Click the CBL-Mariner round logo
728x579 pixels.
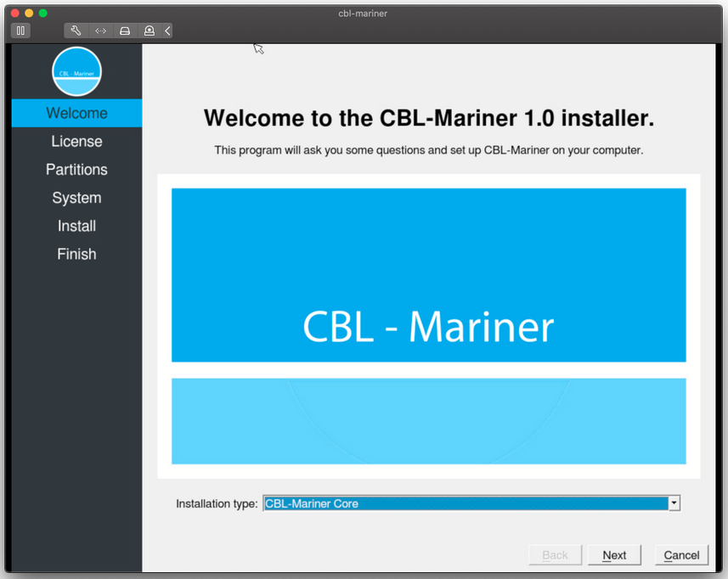pyautogui.click(x=76, y=71)
